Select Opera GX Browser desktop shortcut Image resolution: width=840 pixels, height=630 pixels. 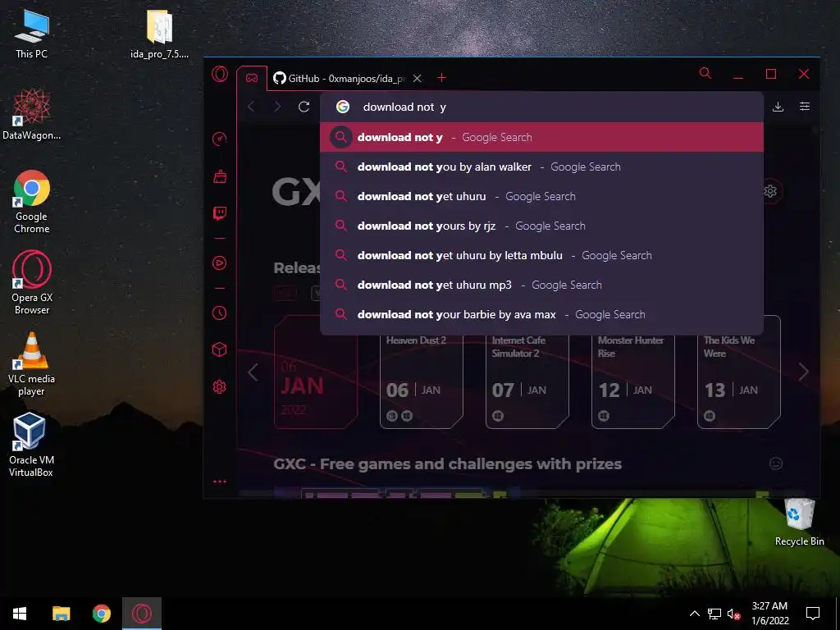(x=32, y=283)
